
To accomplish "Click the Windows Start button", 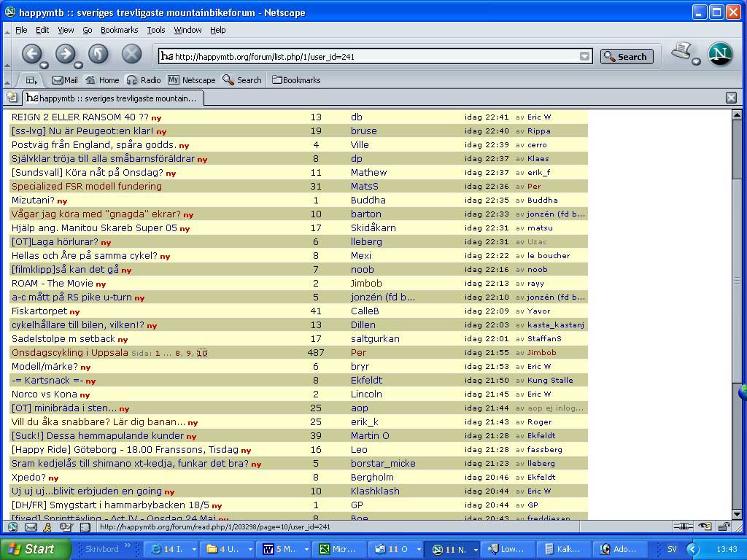I will click(x=34, y=549).
